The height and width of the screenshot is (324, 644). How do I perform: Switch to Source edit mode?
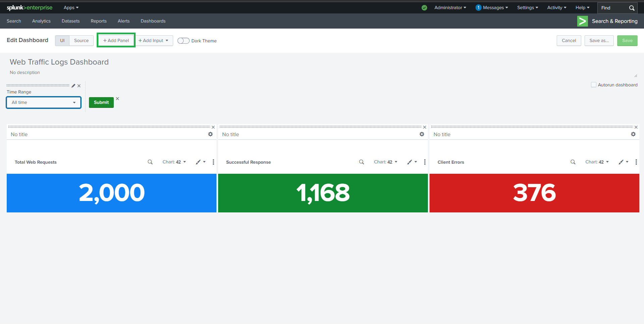tap(82, 40)
